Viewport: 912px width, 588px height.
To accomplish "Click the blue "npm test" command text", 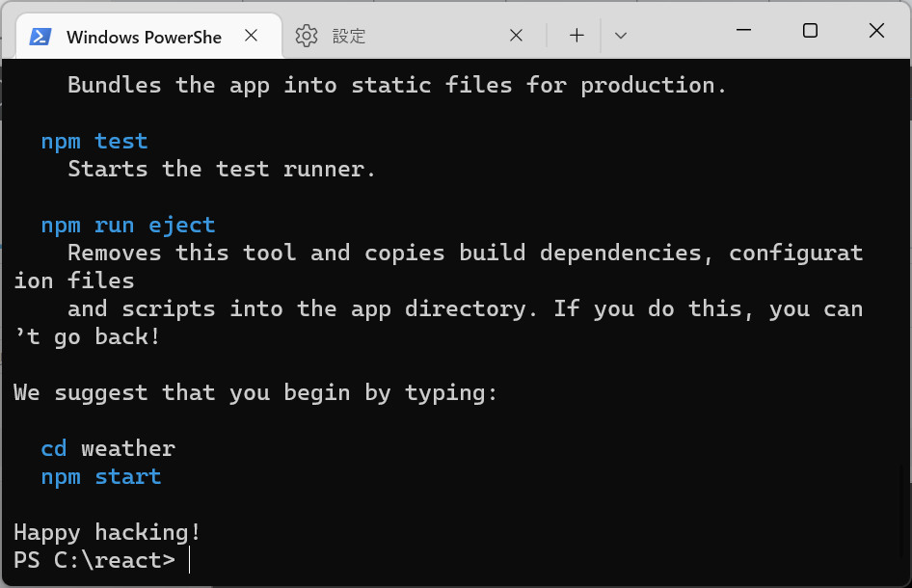I will 94,141.
